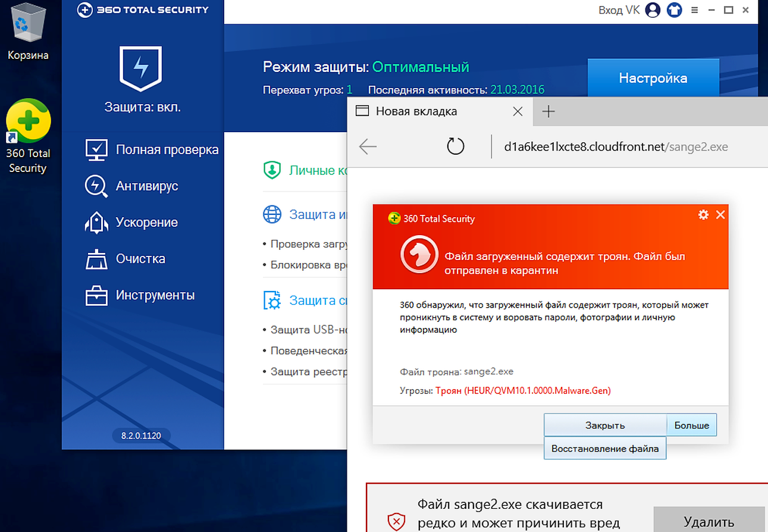This screenshot has height=532, width=768.
Task: Click the Личные section heading
Action: 318,170
